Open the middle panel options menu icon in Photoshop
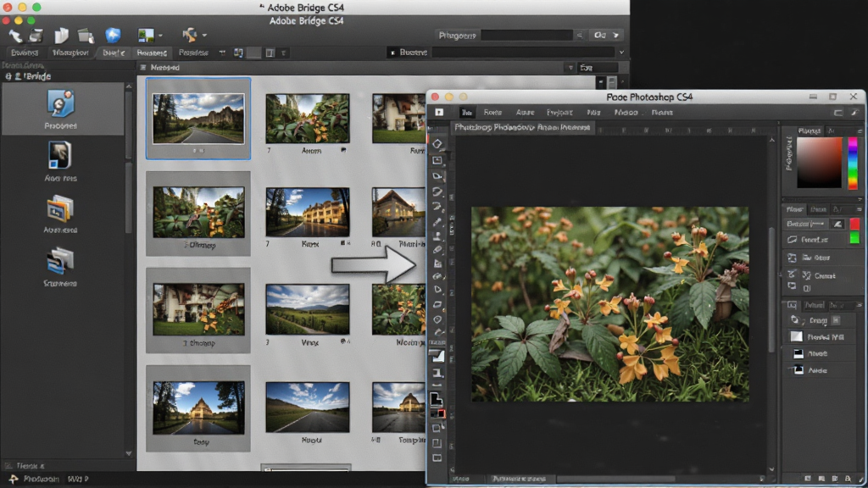868x488 pixels. (860, 209)
